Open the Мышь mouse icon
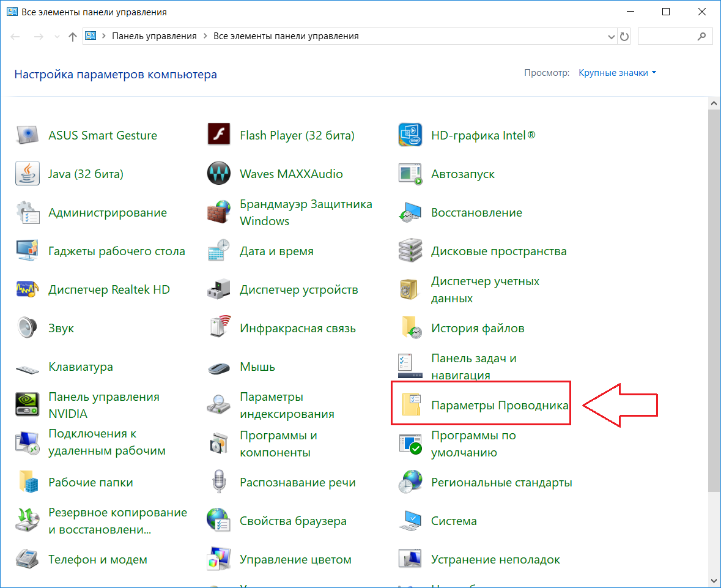 [219, 368]
